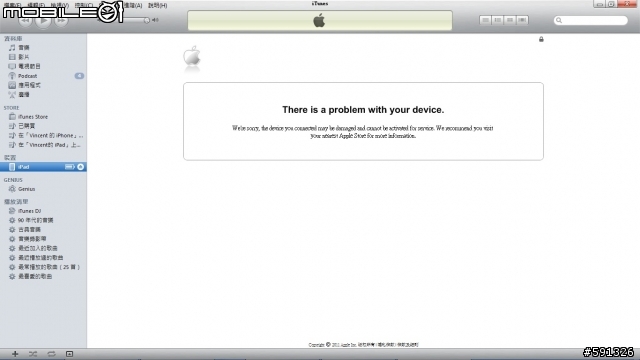Viewport: 640px width, 360px height.
Task: Click 'There is a problem with your device.' heading
Action: pyautogui.click(x=363, y=110)
